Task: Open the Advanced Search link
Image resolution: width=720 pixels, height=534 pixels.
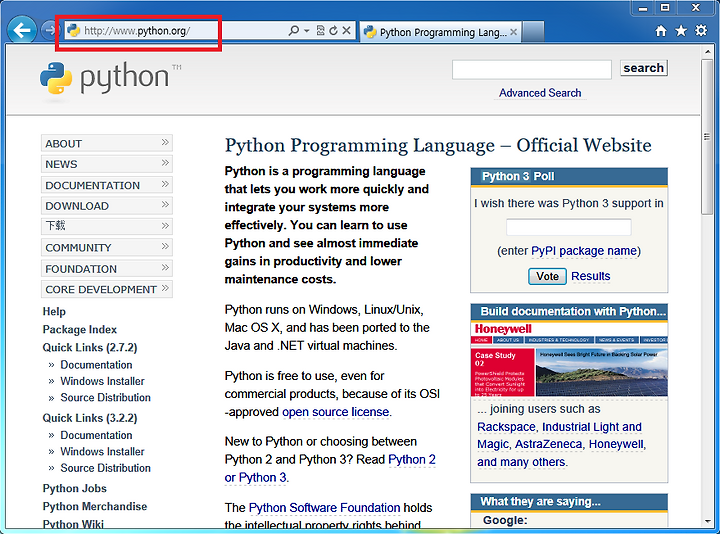Action: tap(540, 93)
